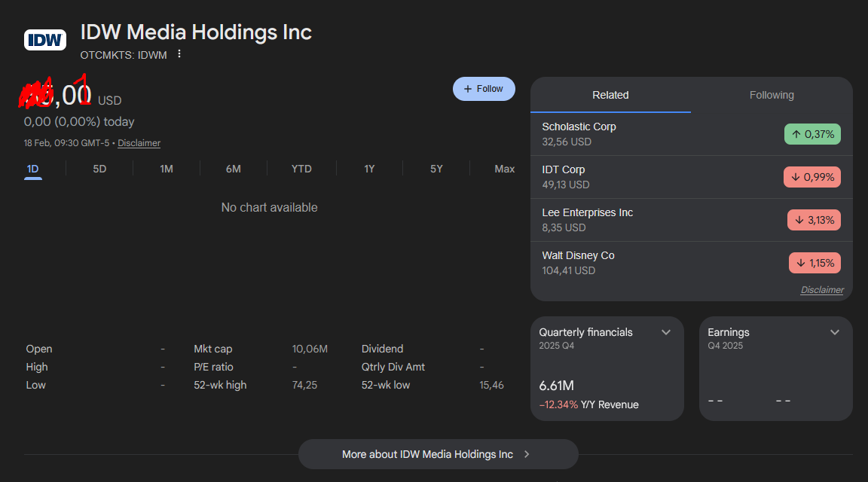
Task: Open More about IDW Media Holdings Inc
Action: pos(438,454)
